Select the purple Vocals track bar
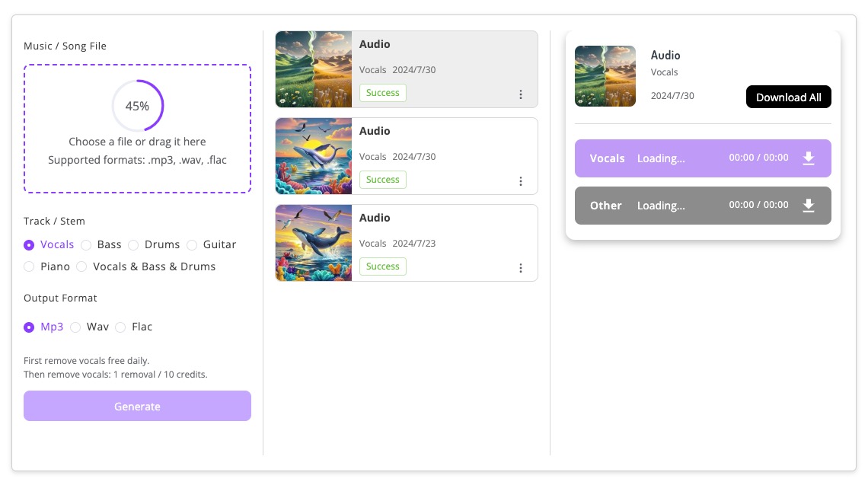 [x=703, y=158]
